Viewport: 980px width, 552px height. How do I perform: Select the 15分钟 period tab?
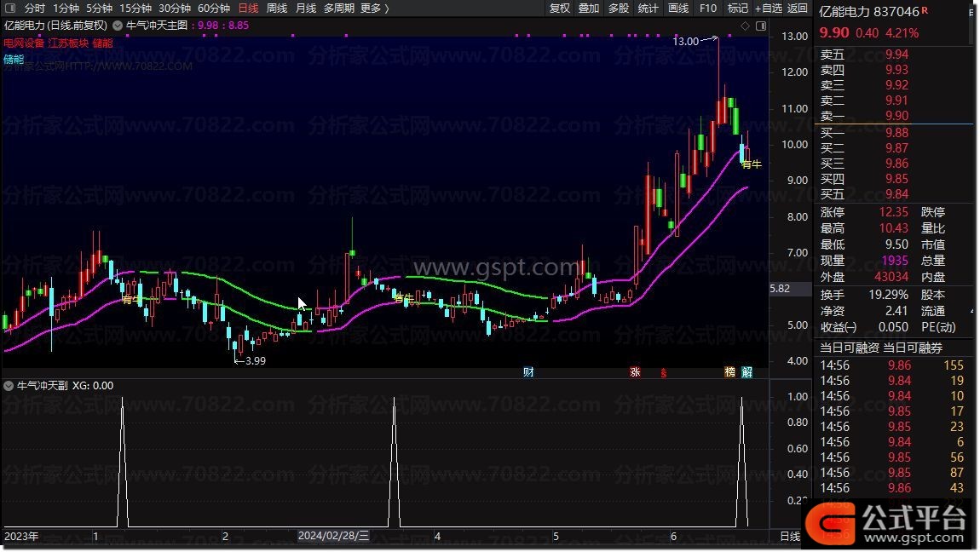tap(135, 9)
